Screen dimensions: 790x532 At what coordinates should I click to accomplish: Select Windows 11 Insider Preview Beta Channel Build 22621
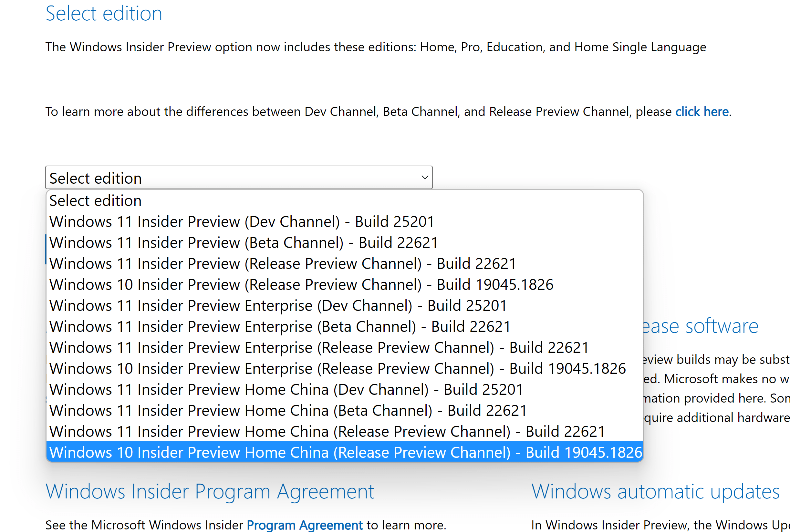pos(243,242)
